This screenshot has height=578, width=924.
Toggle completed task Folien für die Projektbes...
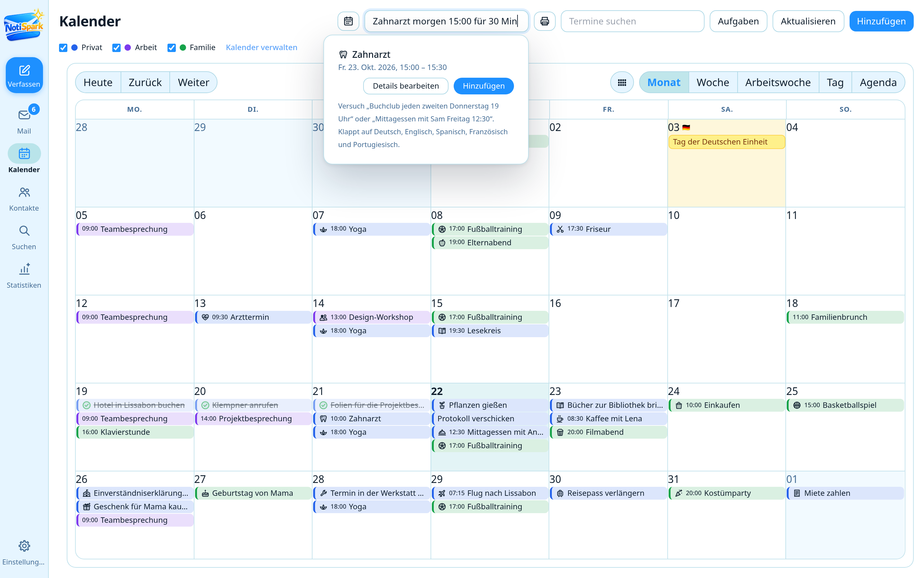323,405
